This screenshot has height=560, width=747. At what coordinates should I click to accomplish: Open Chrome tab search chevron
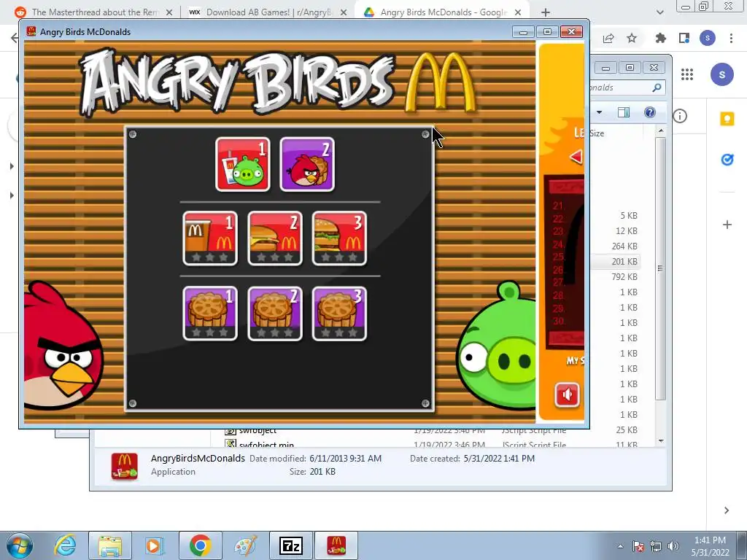pos(659,12)
